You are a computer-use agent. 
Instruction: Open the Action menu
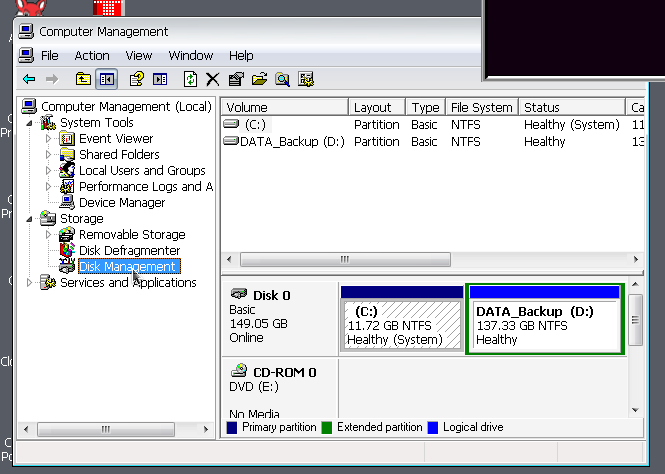pyautogui.click(x=92, y=56)
